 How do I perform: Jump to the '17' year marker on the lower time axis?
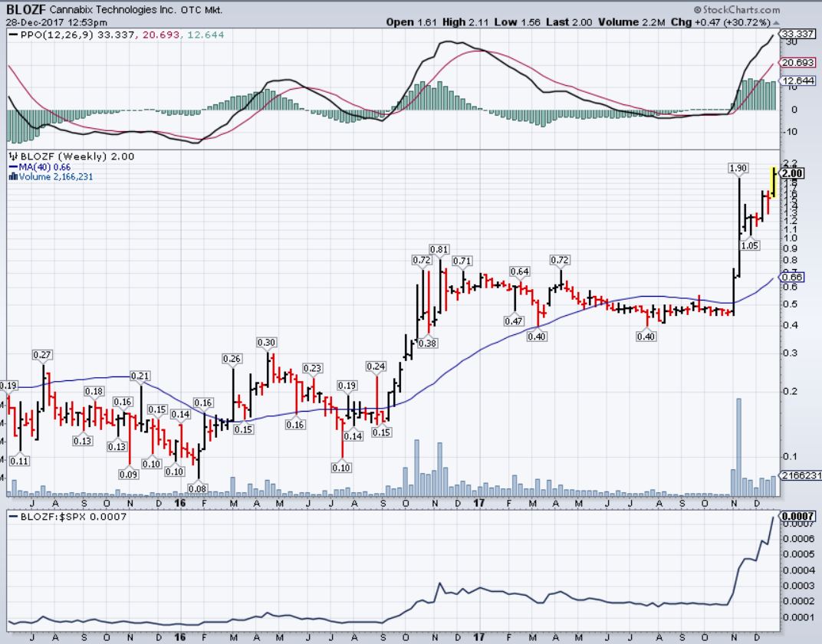click(x=479, y=636)
